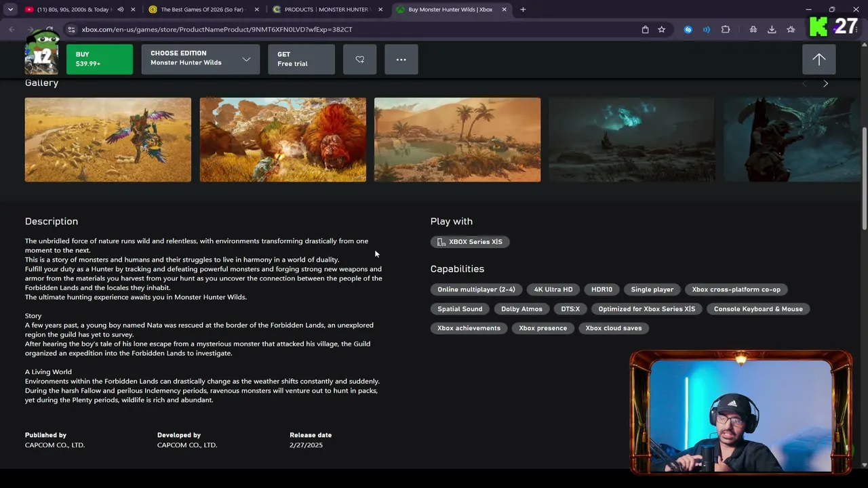
Task: Close The Best Games Of 2026 tab
Action: coord(256,9)
